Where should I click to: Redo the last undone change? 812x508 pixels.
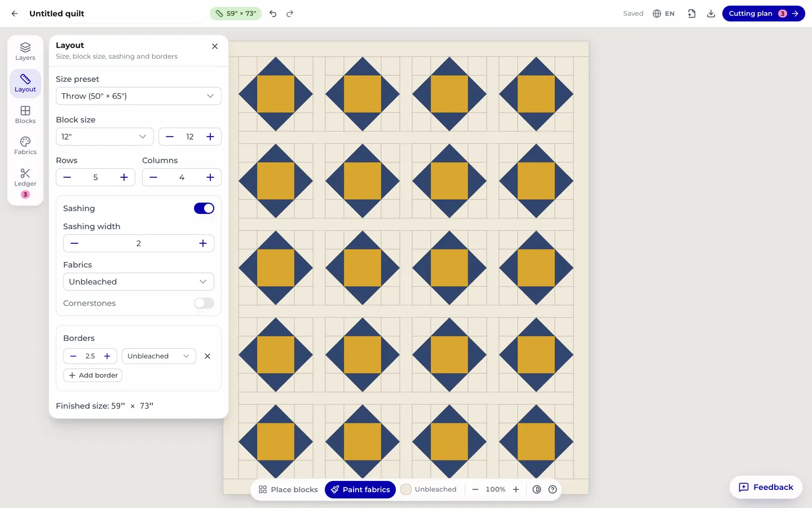point(290,14)
